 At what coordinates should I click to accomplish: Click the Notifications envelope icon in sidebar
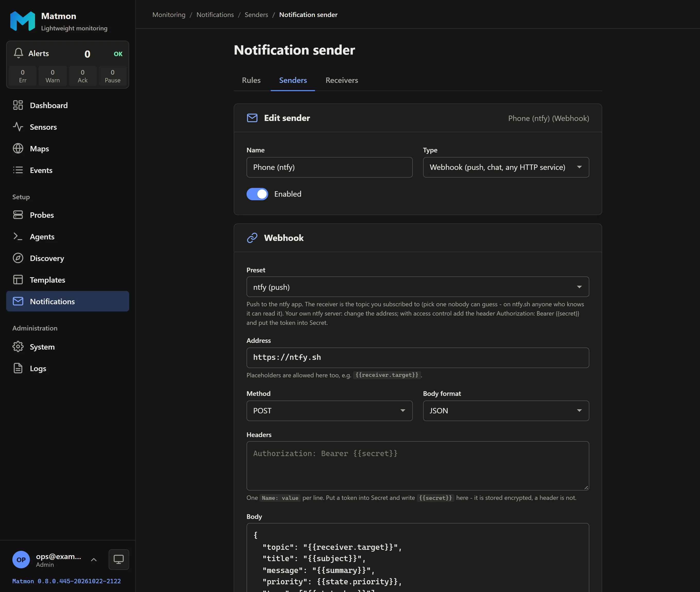pyautogui.click(x=18, y=301)
